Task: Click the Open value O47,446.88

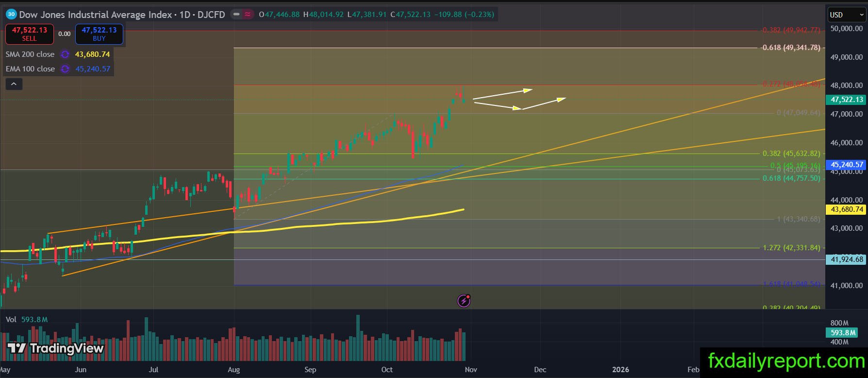Action: pos(279,15)
